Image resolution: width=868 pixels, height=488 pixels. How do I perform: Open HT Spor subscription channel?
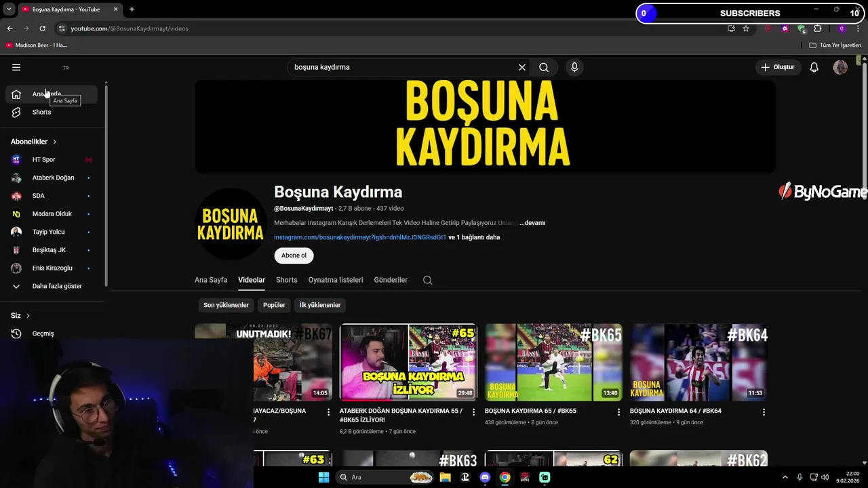point(52,160)
